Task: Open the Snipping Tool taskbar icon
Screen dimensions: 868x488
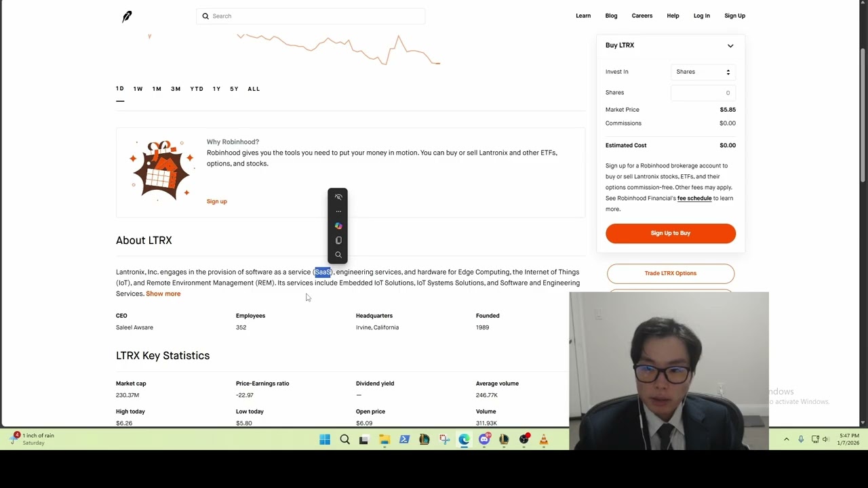Action: (444, 440)
